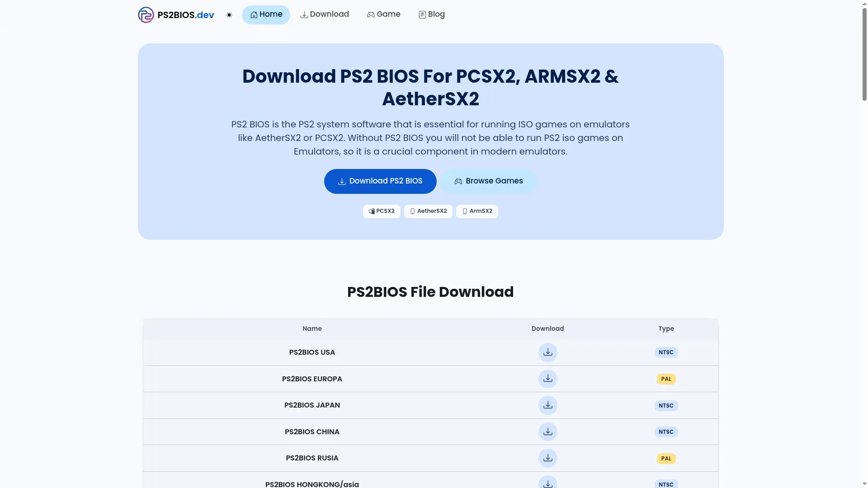The image size is (868, 488).
Task: Select the AetherSX2 emulator chip
Action: point(428,211)
